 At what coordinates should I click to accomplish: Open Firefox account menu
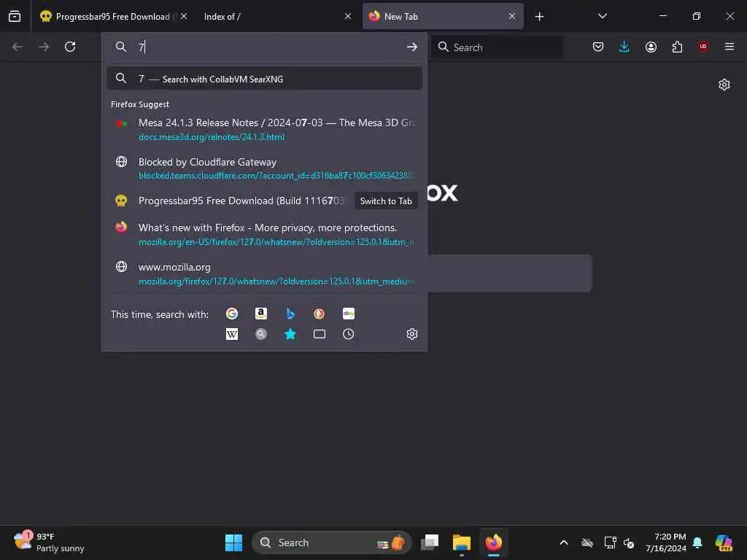click(x=651, y=47)
